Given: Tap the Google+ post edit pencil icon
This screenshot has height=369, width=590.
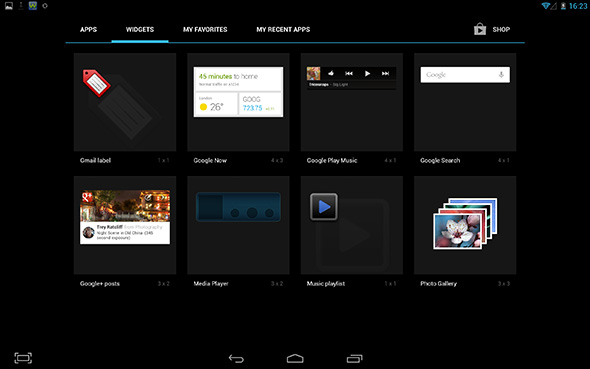Looking at the screenshot, I should pyautogui.click(x=148, y=197).
